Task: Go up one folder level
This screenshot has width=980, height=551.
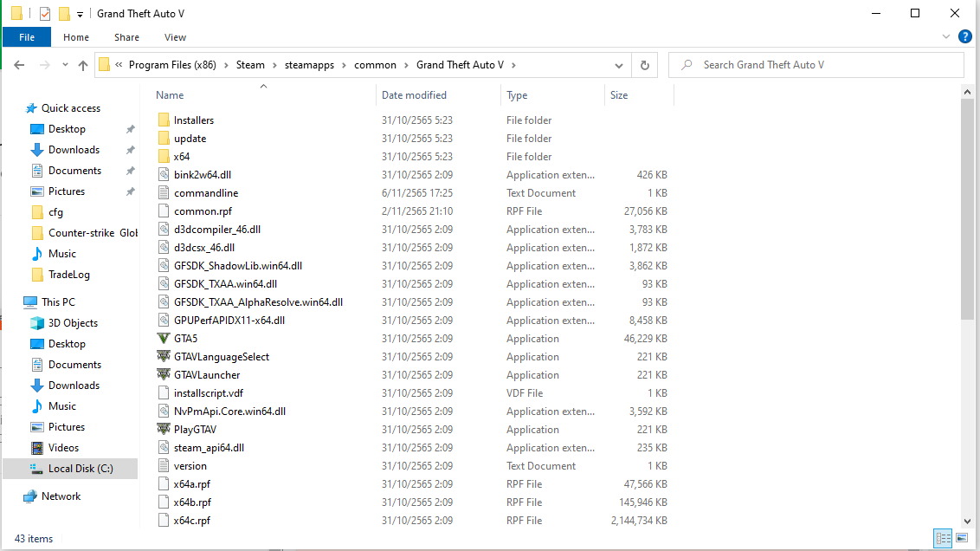Action: [x=82, y=65]
